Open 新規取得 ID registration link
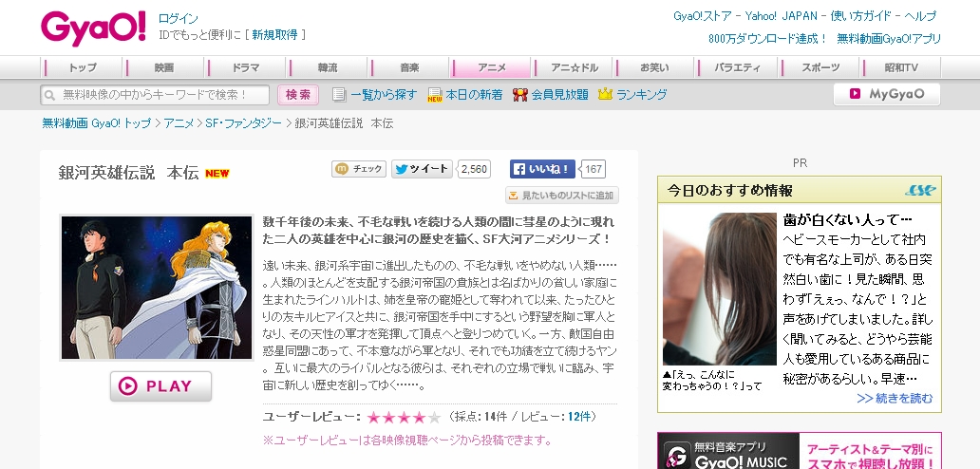This screenshot has height=469, width=980. click(x=275, y=34)
